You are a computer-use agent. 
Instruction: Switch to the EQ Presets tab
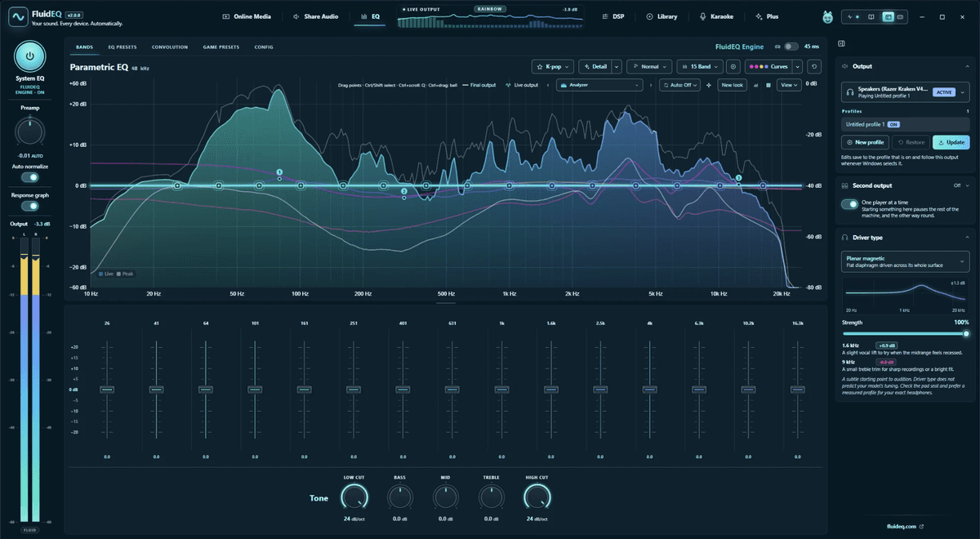tap(122, 47)
